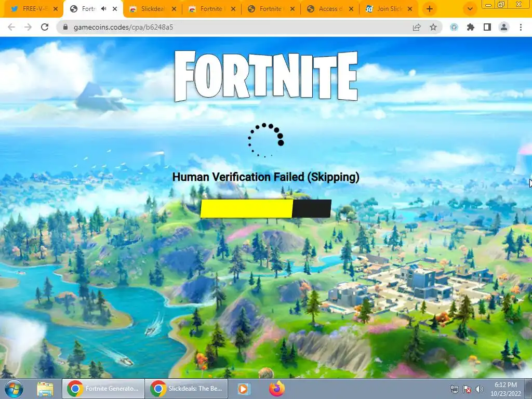Close the Access denied tab

[x=351, y=9]
